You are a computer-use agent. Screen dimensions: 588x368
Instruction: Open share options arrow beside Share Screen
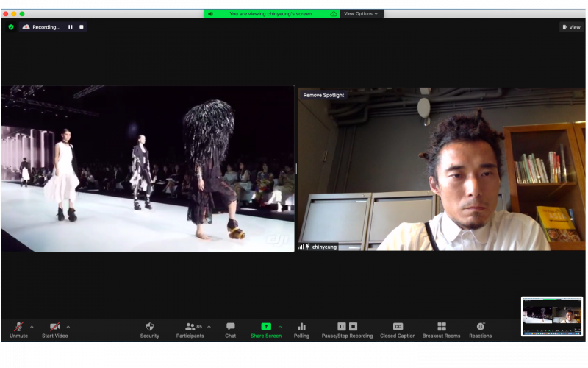(x=280, y=327)
